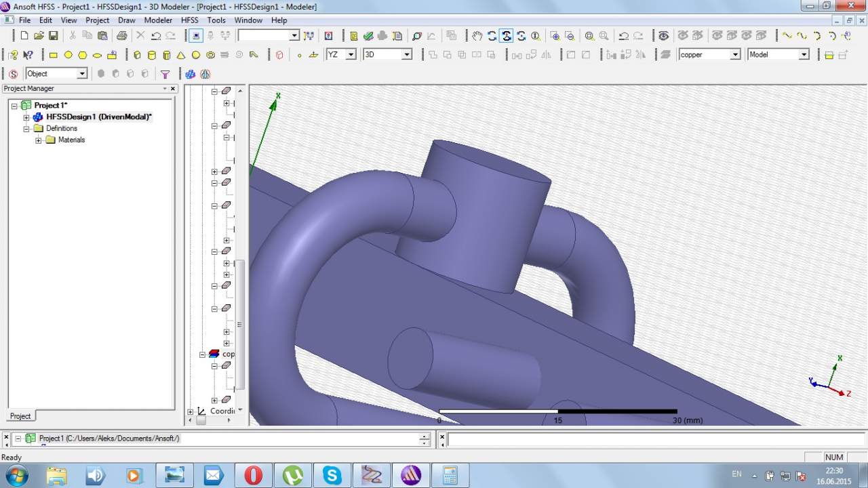
Task: Open the YZ drawing plane dropdown
Action: [351, 55]
